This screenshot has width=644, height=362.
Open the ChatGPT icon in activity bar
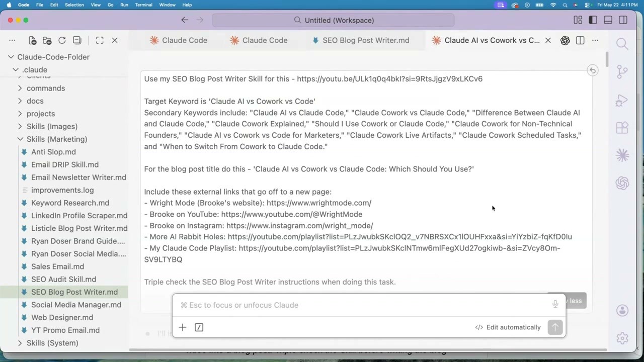click(622, 183)
